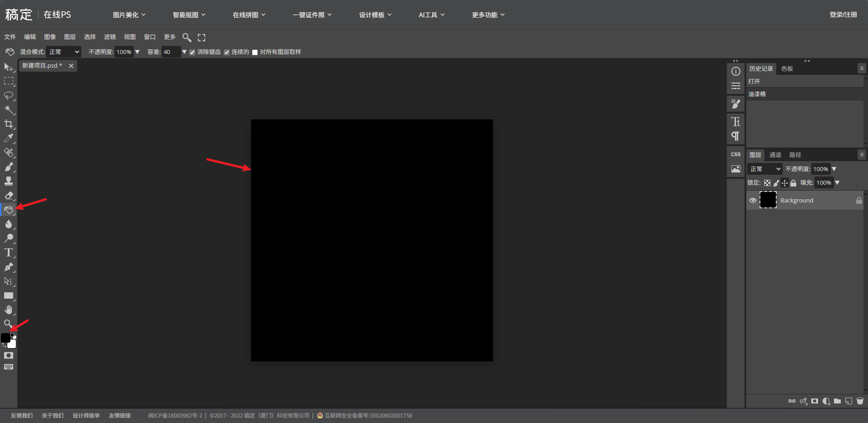Click the search magnifier in menu bar
The width and height of the screenshot is (868, 423).
[x=187, y=37]
